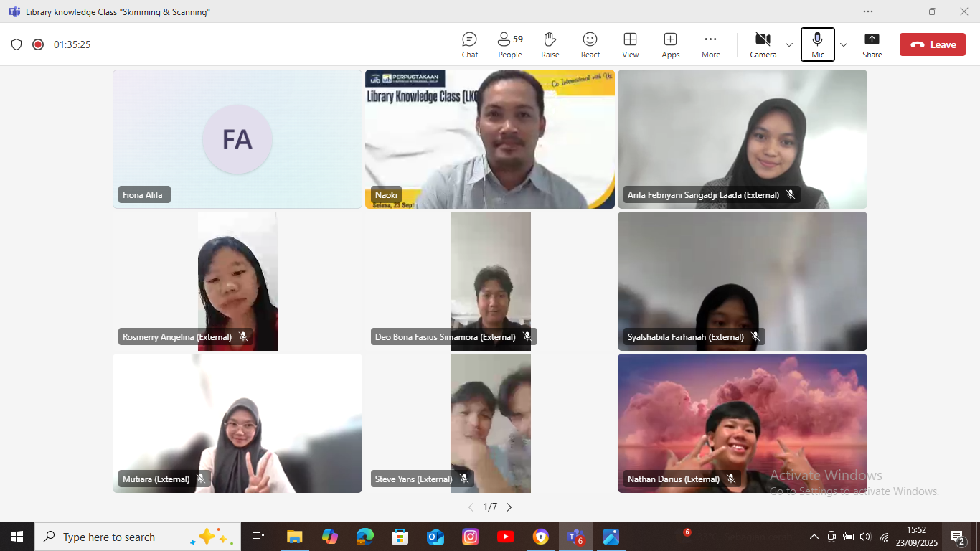The width and height of the screenshot is (980, 551).
Task: Expand the Mic options dropdown arrow
Action: (x=844, y=44)
